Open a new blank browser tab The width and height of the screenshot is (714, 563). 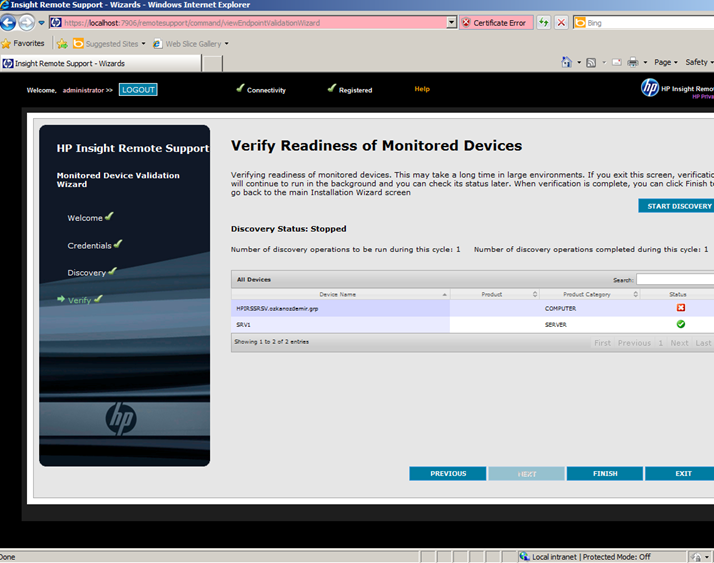click(x=212, y=64)
